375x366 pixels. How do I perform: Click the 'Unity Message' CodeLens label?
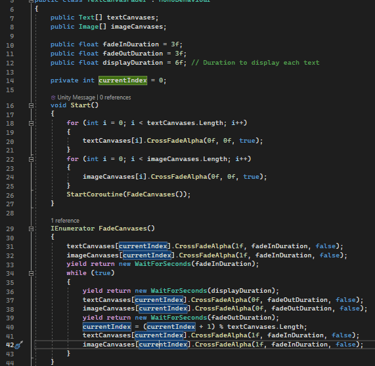tap(76, 98)
